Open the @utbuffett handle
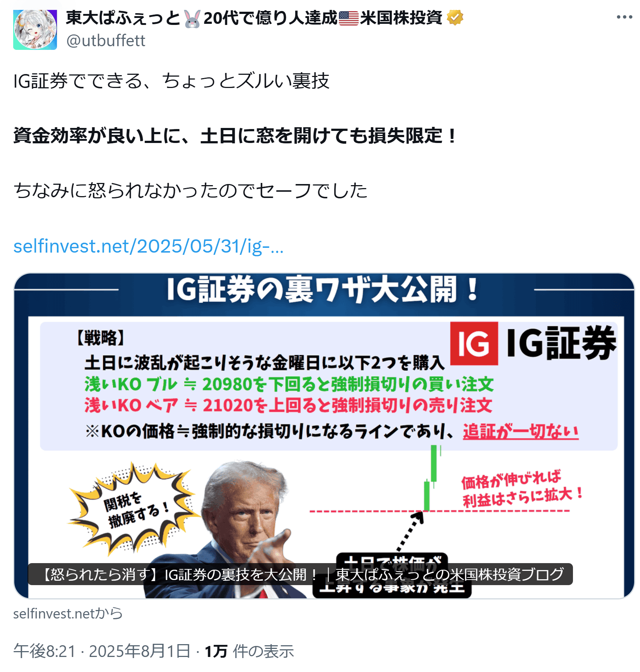The height and width of the screenshot is (672, 640). click(106, 40)
